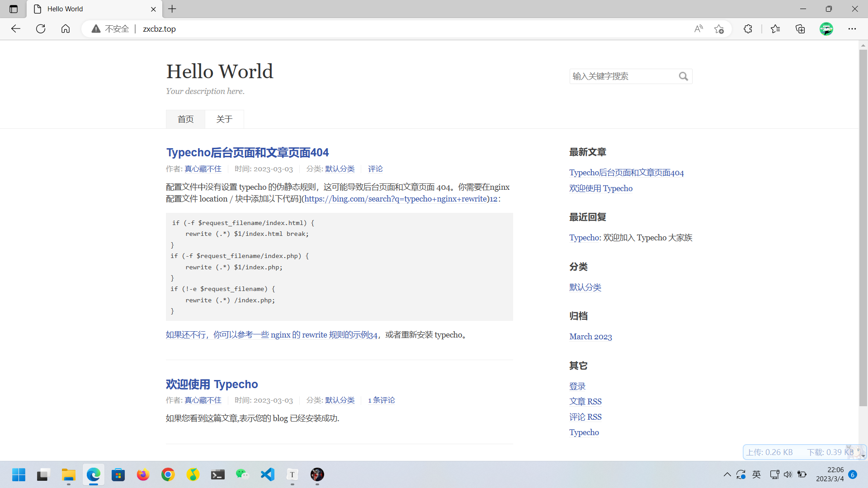Select the 首页 navigation tab

point(185,119)
